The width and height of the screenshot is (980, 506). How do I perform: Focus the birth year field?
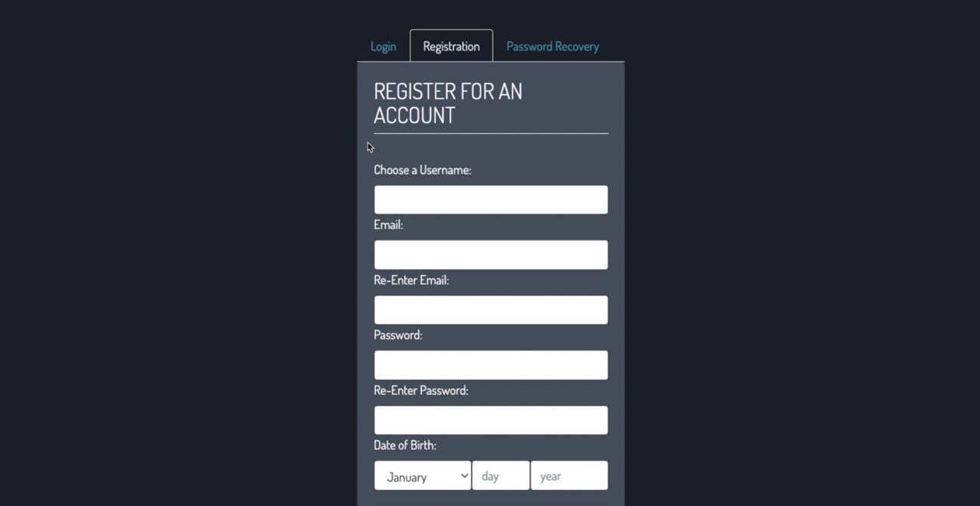(x=569, y=476)
